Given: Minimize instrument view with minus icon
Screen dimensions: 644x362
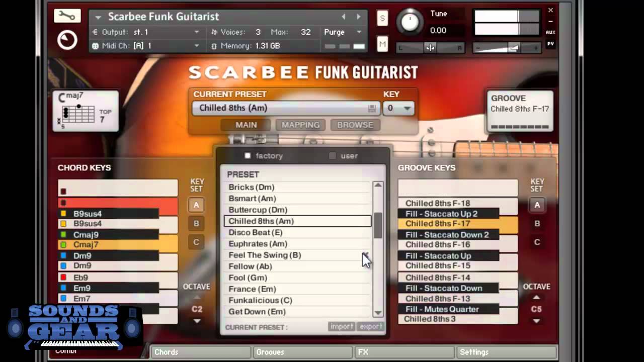Looking at the screenshot, I should (550, 22).
